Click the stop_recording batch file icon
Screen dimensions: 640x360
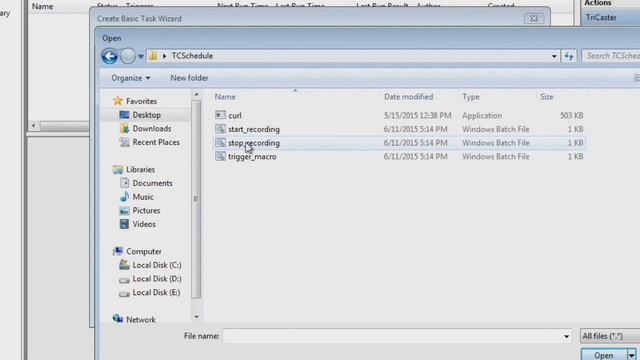220,142
